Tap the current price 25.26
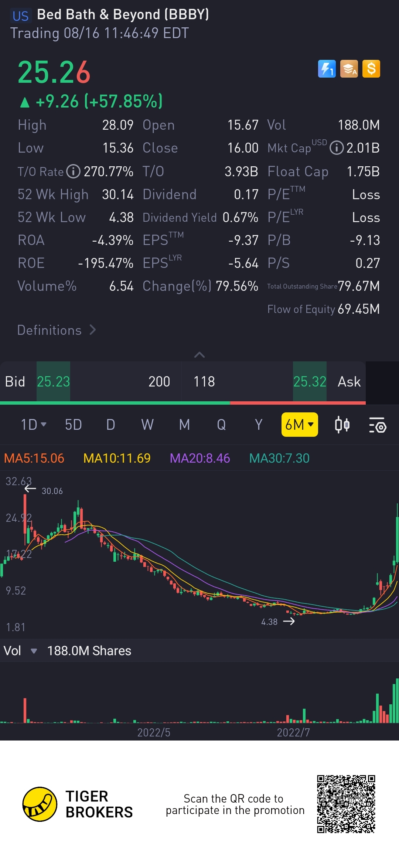399x868 pixels. tap(54, 72)
